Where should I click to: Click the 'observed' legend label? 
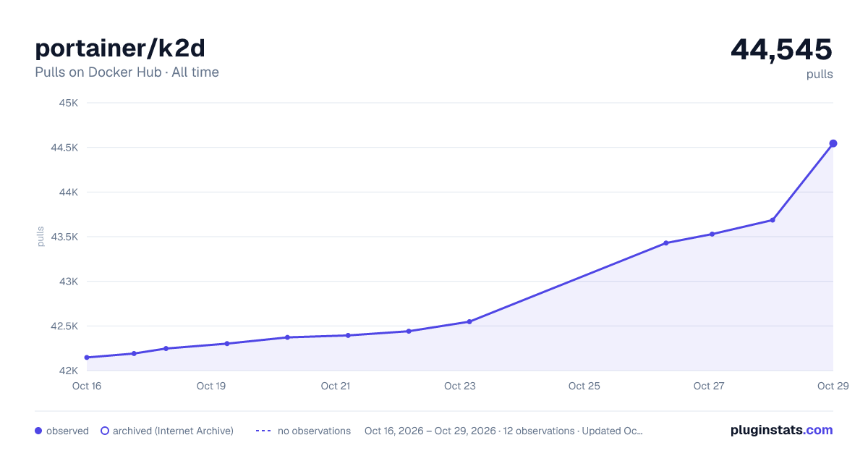pyautogui.click(x=67, y=431)
